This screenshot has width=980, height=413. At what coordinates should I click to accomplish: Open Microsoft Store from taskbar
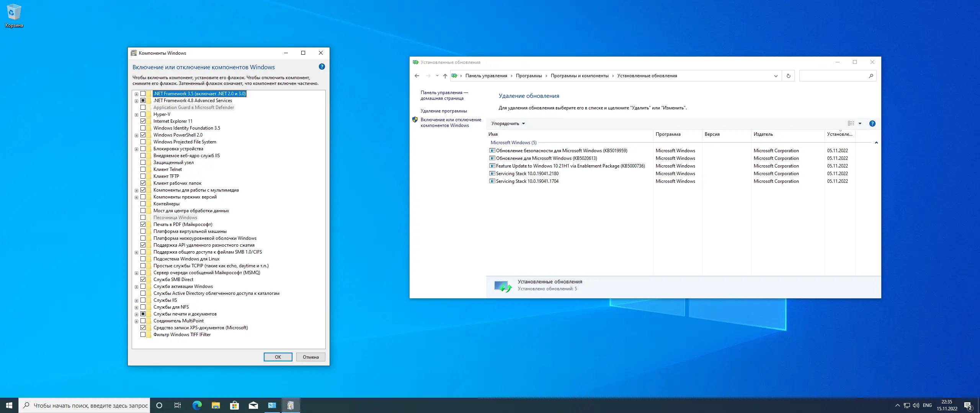pos(234,405)
